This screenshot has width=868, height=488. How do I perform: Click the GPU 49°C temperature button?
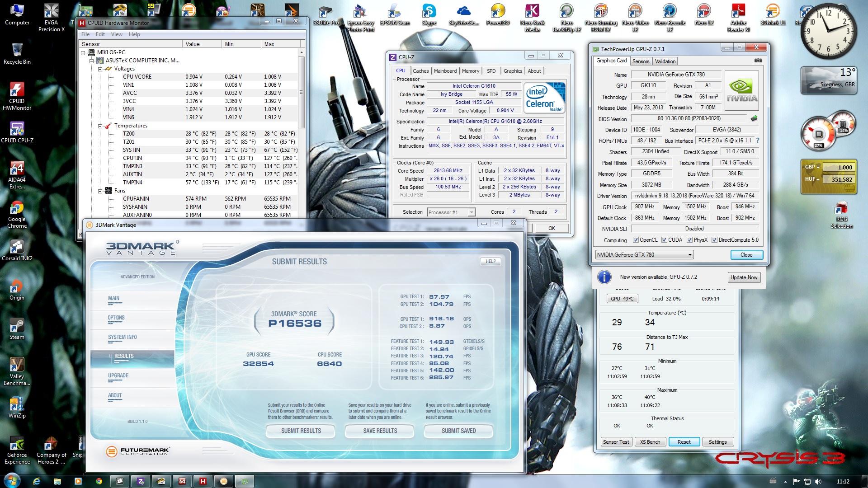point(622,299)
